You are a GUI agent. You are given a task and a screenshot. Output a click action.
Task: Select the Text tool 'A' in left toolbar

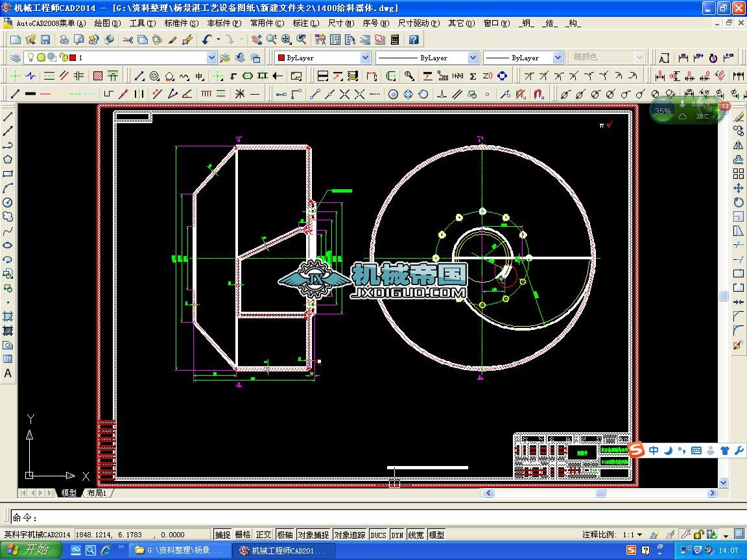click(x=8, y=373)
